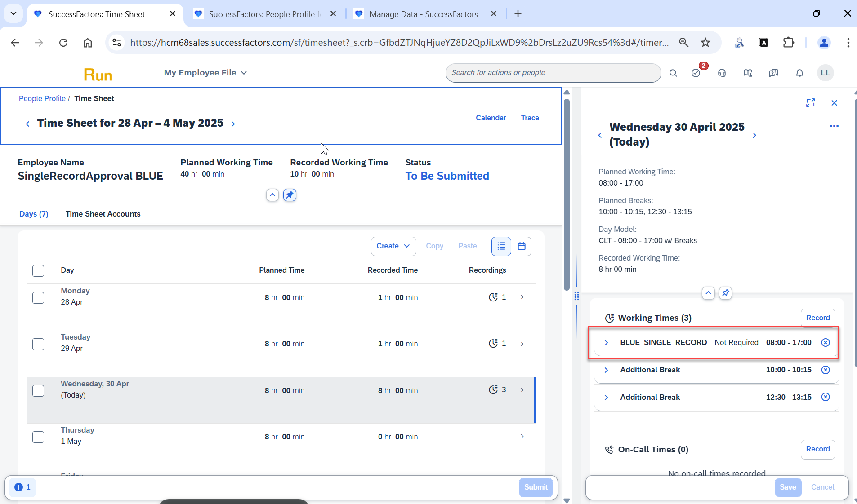Switch to Manage Data browser tab
Viewport: 857px width, 504px height.
click(x=424, y=14)
